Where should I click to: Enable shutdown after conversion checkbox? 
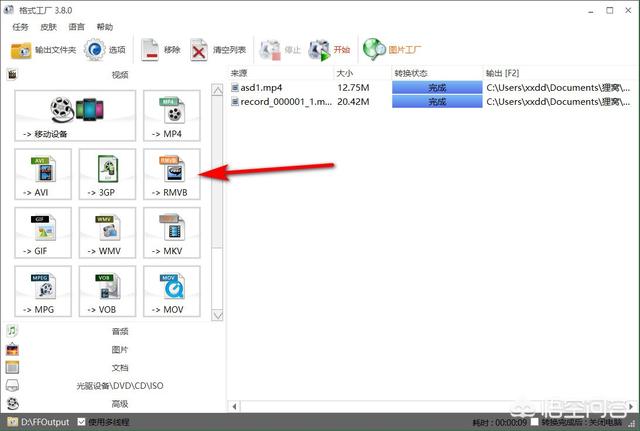click(535, 422)
